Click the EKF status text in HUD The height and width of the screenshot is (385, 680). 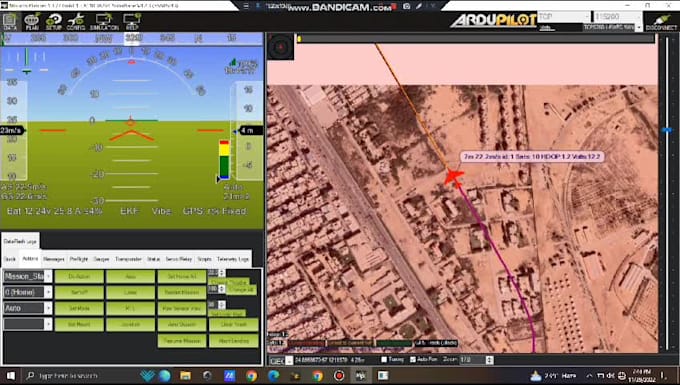[x=129, y=211]
